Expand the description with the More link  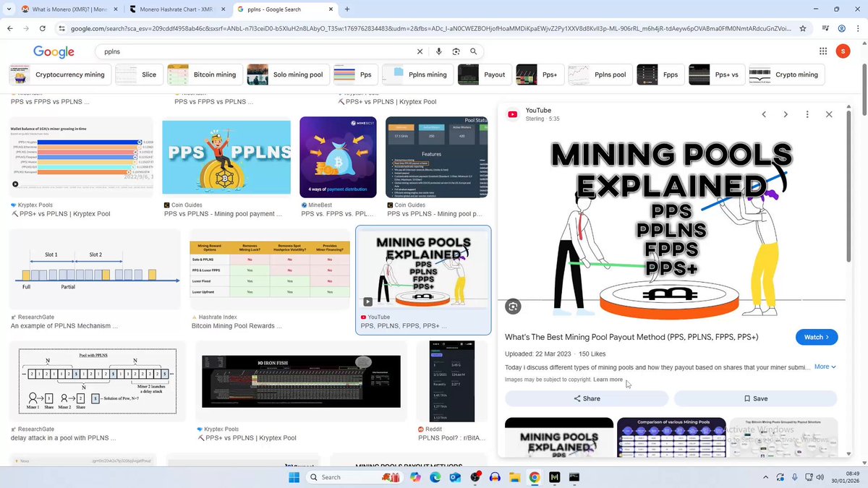pyautogui.click(x=825, y=367)
